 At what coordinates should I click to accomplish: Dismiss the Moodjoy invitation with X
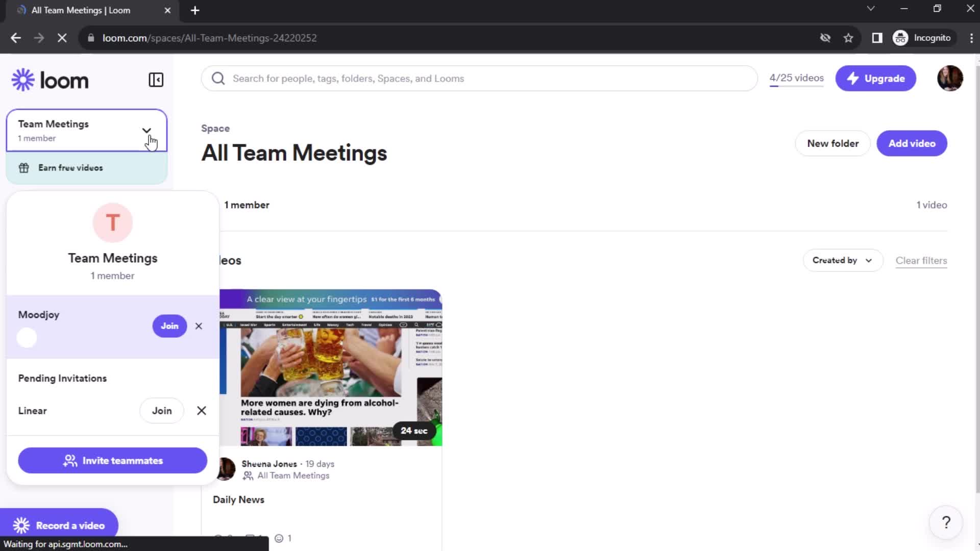(199, 327)
